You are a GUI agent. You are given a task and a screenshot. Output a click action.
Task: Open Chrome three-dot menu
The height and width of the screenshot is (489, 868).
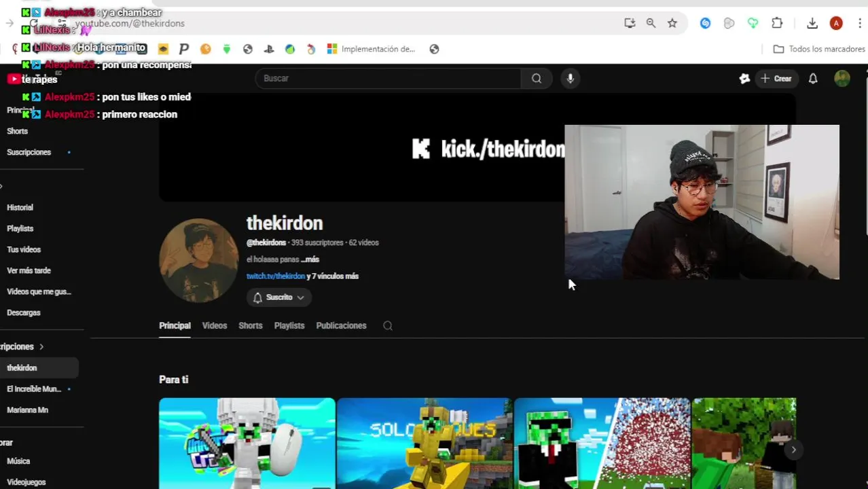pos(860,23)
